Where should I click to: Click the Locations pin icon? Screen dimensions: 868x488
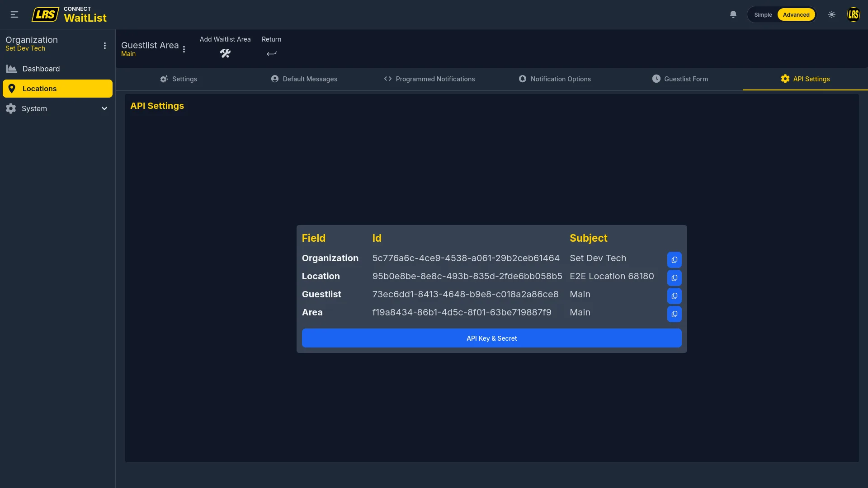point(12,89)
